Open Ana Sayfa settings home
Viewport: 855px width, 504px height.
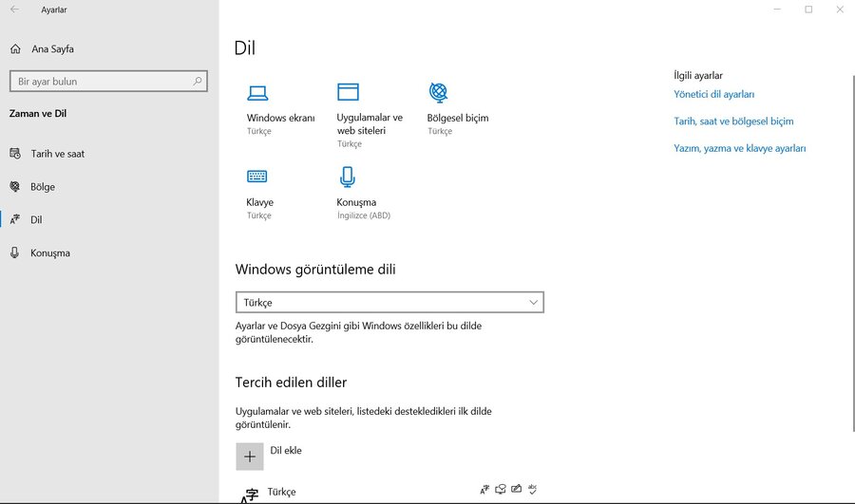pos(52,49)
